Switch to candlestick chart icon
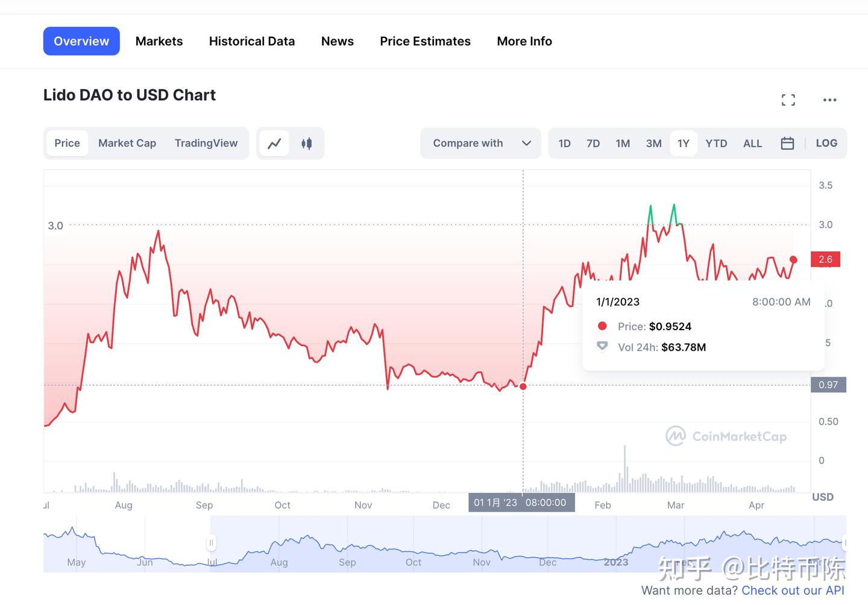The image size is (868, 605). [306, 143]
